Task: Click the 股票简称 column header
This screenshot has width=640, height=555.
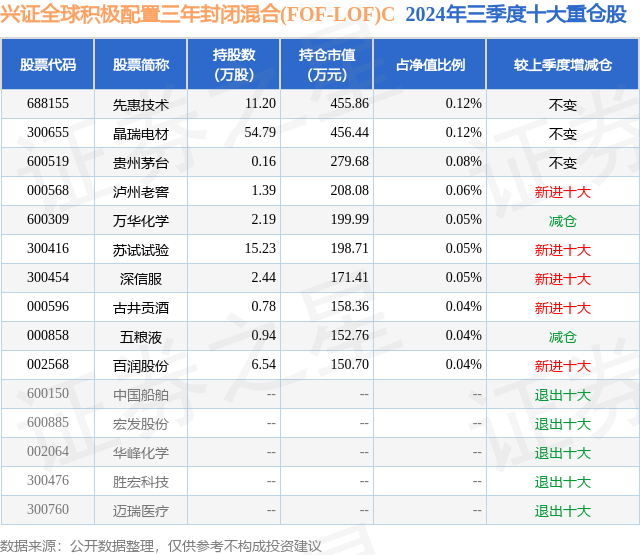Action: tap(141, 64)
